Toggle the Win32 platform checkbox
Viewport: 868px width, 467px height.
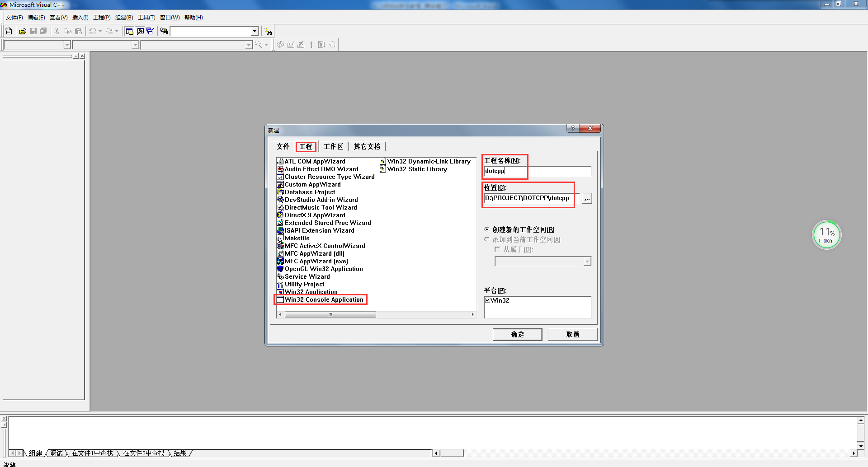(488, 300)
